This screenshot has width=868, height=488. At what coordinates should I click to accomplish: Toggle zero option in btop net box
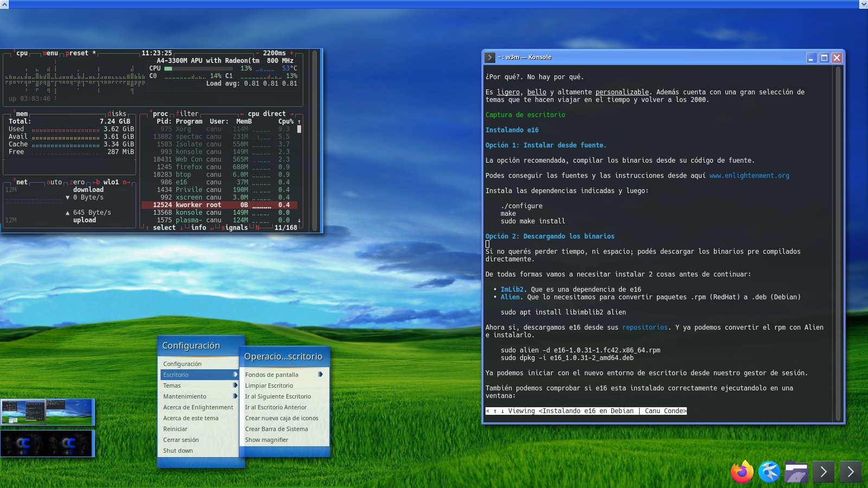tap(77, 182)
